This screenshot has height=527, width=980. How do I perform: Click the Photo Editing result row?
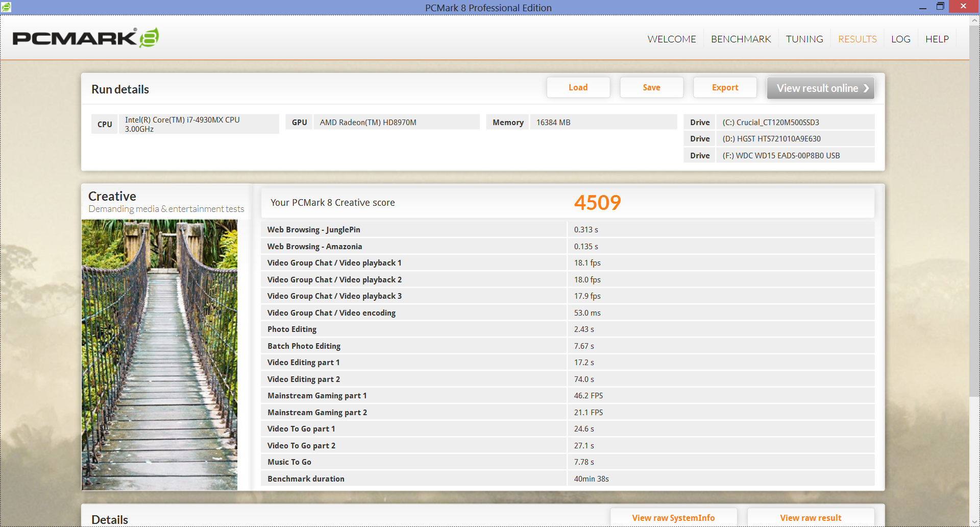pos(568,329)
